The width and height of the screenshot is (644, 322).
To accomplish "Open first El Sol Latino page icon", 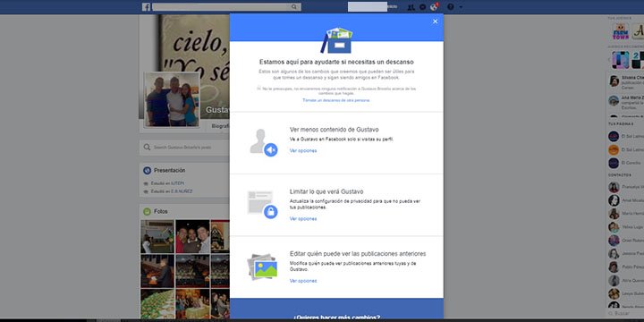I will coord(614,136).
